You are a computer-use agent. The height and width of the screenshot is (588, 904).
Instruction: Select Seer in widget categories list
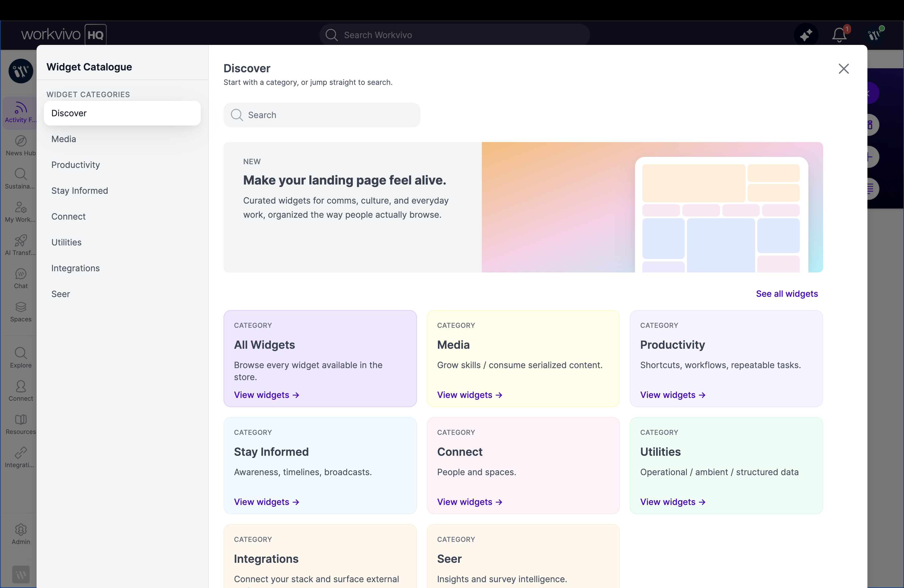[x=122, y=294]
